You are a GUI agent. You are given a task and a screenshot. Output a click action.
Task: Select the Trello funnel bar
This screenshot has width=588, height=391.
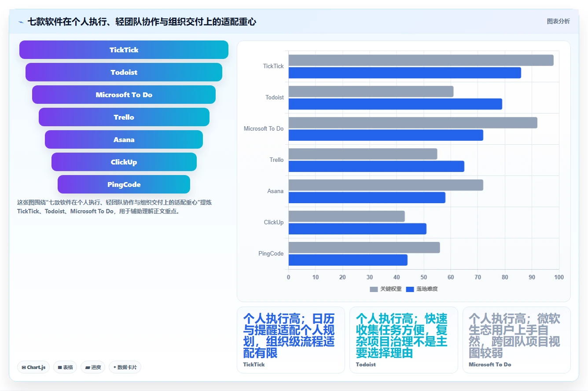124,117
